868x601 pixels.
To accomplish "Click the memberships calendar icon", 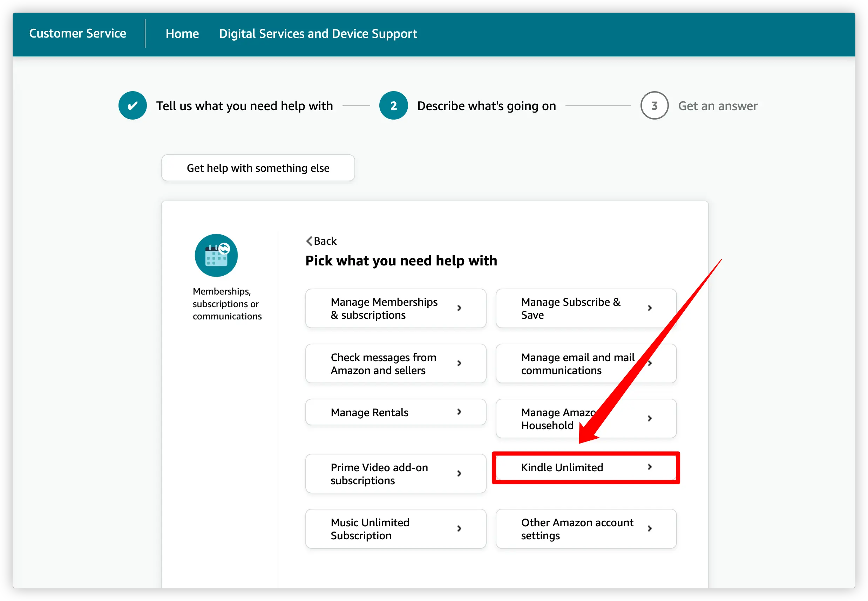I will point(216,255).
